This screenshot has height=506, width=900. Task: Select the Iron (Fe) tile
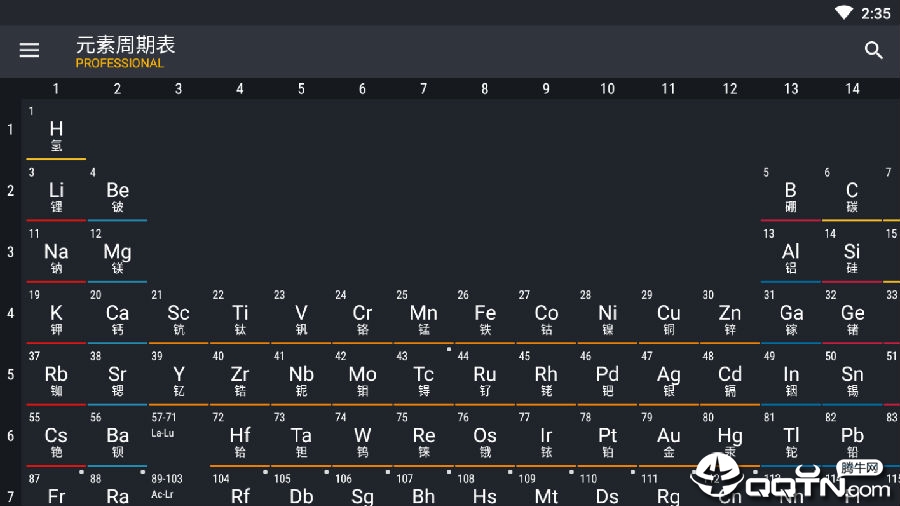click(484, 316)
